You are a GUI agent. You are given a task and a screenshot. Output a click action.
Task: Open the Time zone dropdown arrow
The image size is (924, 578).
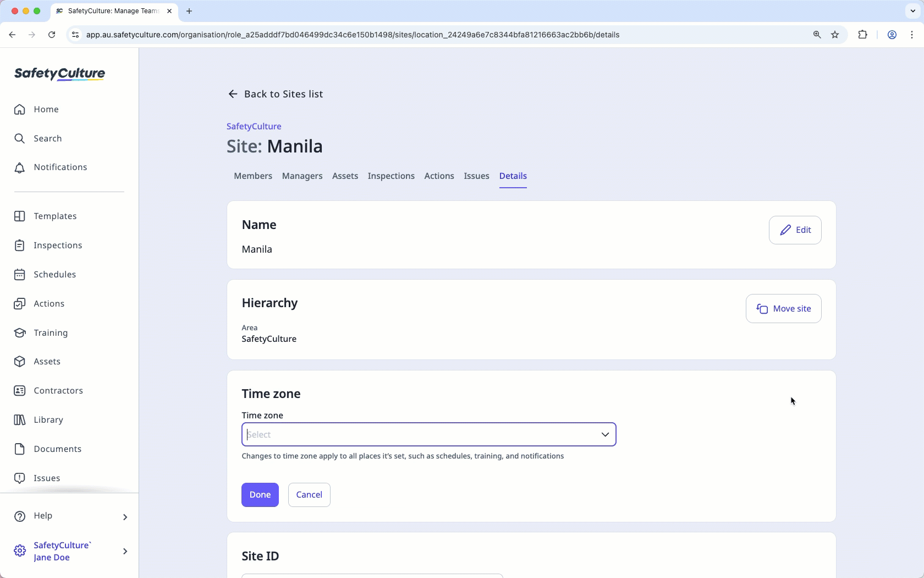(x=605, y=435)
